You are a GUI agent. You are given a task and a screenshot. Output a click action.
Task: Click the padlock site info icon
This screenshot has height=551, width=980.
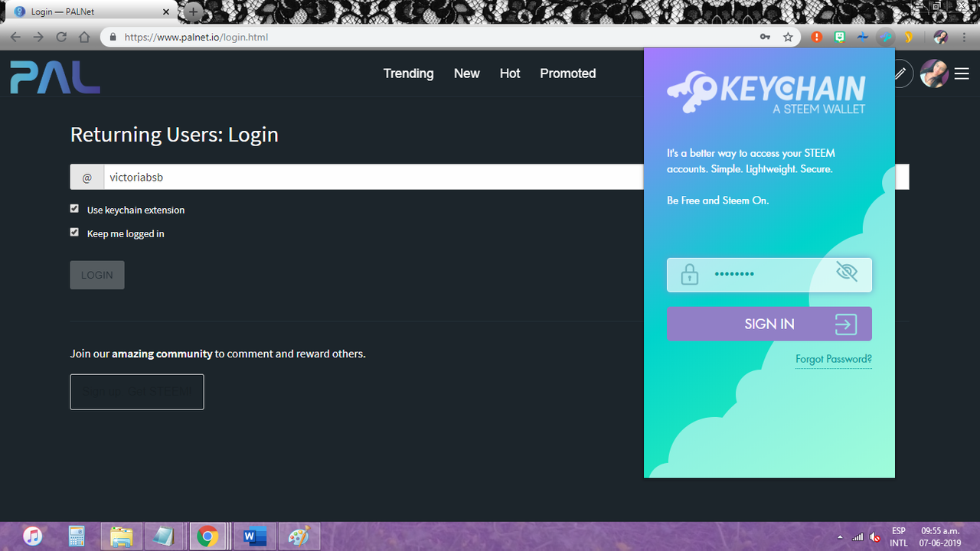[113, 37]
